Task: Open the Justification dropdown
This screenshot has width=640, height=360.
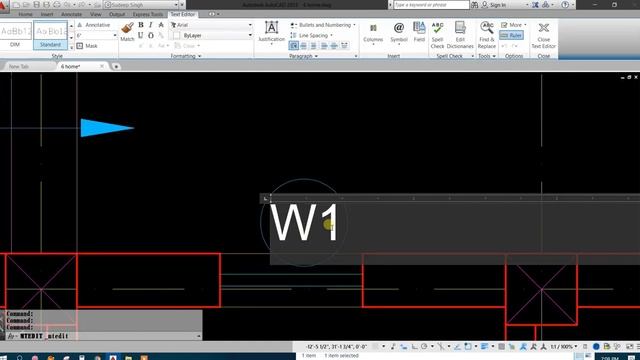Action: point(271,32)
